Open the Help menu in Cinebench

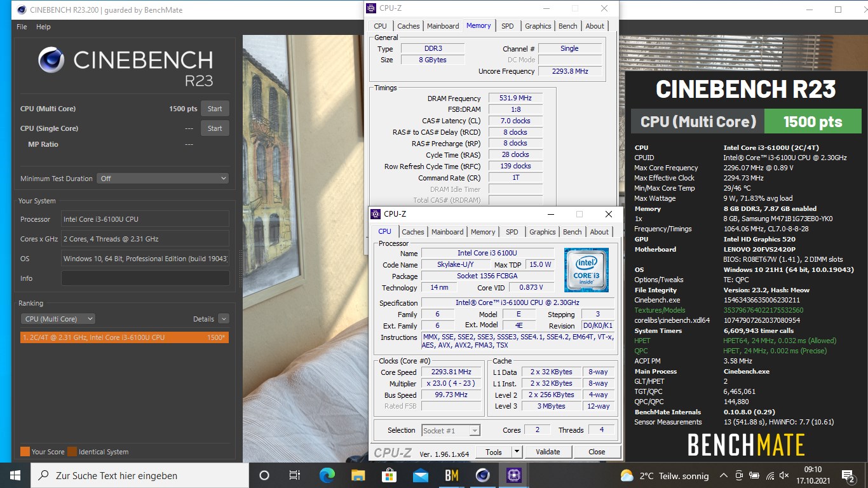coord(43,27)
